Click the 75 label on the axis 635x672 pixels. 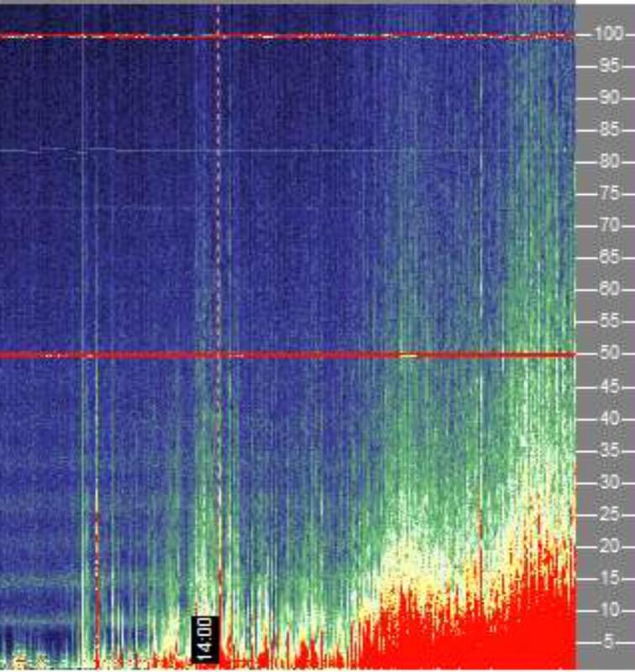pyautogui.click(x=608, y=193)
